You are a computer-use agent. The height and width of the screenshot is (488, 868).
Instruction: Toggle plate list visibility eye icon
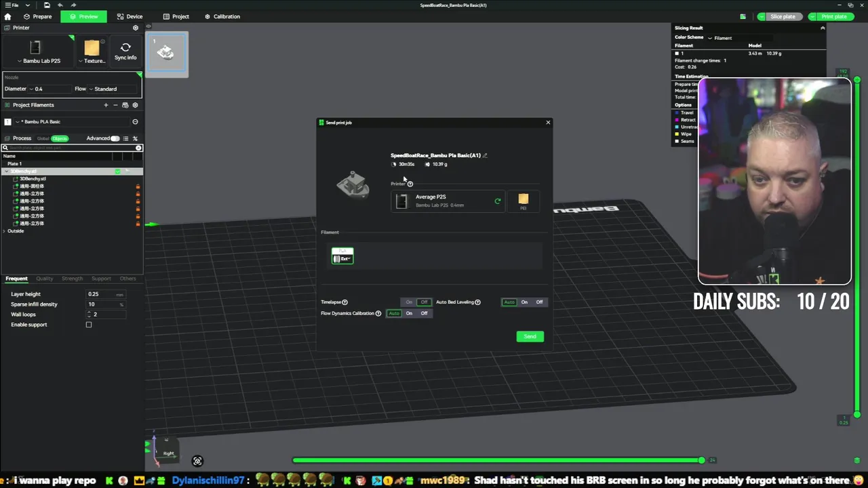coord(149,27)
